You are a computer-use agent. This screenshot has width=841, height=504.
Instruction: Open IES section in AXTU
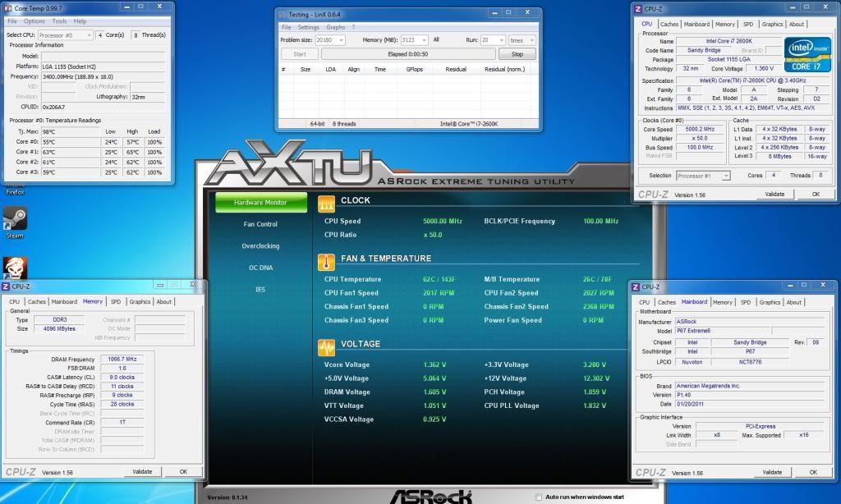point(260,290)
